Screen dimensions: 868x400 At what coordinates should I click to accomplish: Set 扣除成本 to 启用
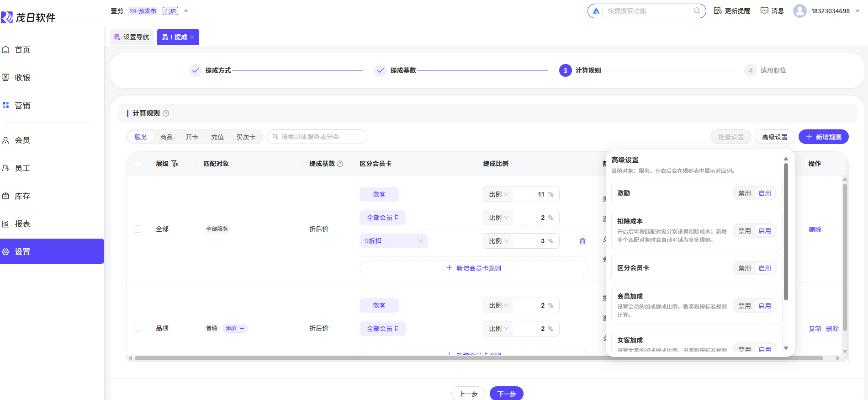[x=765, y=231]
